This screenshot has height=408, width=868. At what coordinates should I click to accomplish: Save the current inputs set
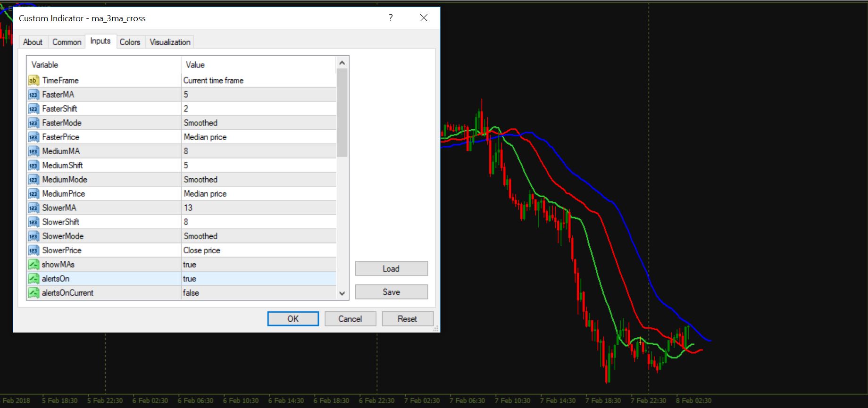point(391,292)
